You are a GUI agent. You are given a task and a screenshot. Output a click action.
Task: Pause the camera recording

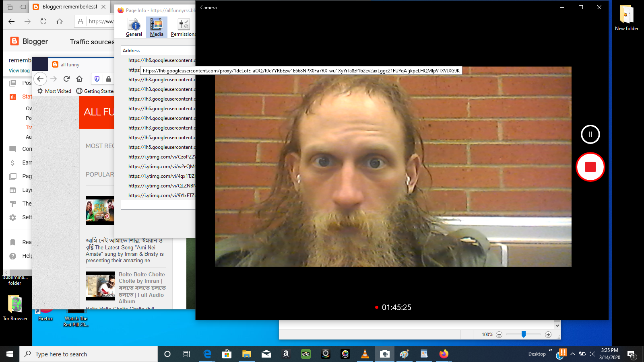coord(590,134)
